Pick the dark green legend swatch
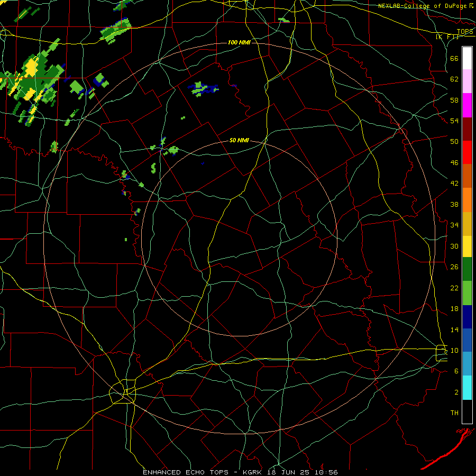This screenshot has height=476, width=476. (x=467, y=269)
